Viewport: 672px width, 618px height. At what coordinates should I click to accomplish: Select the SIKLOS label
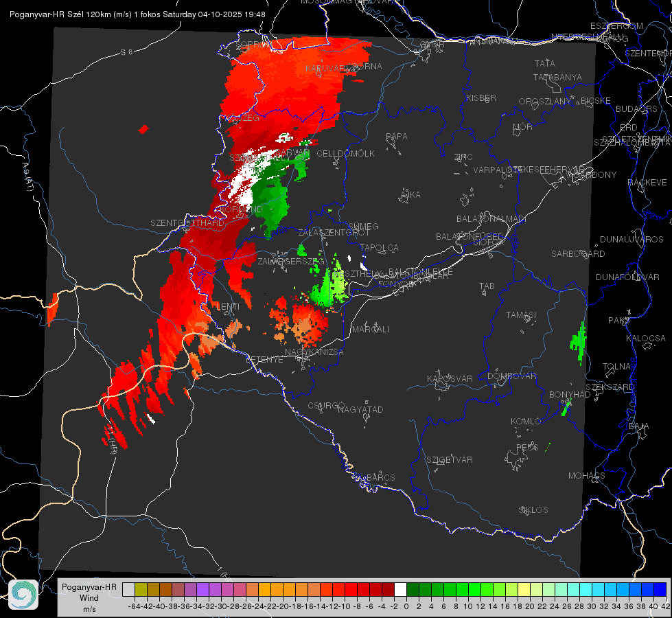click(x=533, y=510)
